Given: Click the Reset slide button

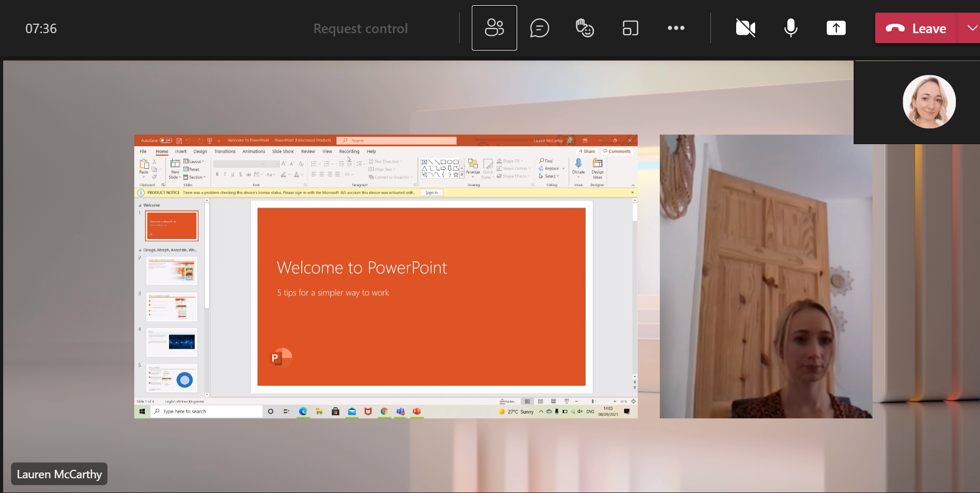Looking at the screenshot, I should point(191,169).
